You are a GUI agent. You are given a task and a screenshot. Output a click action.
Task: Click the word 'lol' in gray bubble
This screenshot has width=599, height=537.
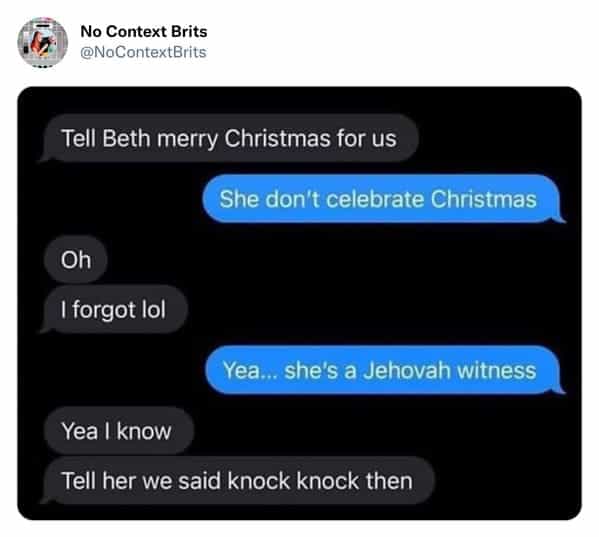coord(154,309)
